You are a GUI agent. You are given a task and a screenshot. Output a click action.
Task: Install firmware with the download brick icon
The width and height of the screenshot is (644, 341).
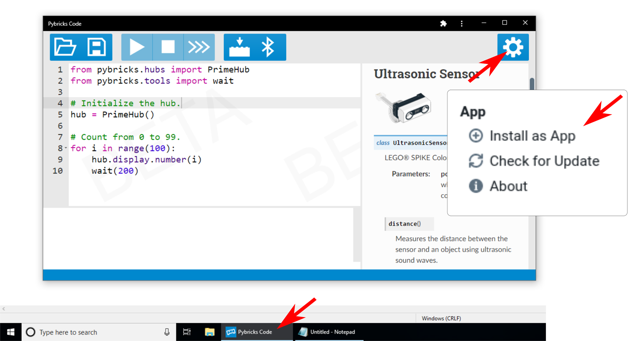(239, 47)
